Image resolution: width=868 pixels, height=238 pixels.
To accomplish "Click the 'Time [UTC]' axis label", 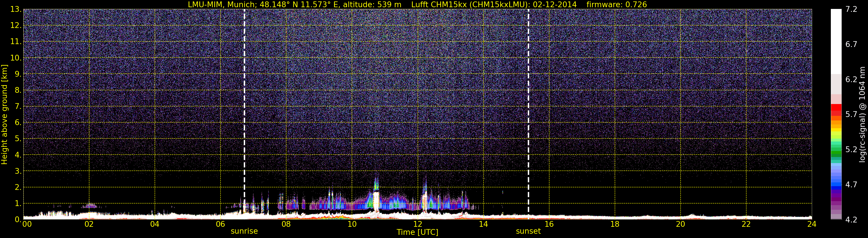I will tap(417, 232).
